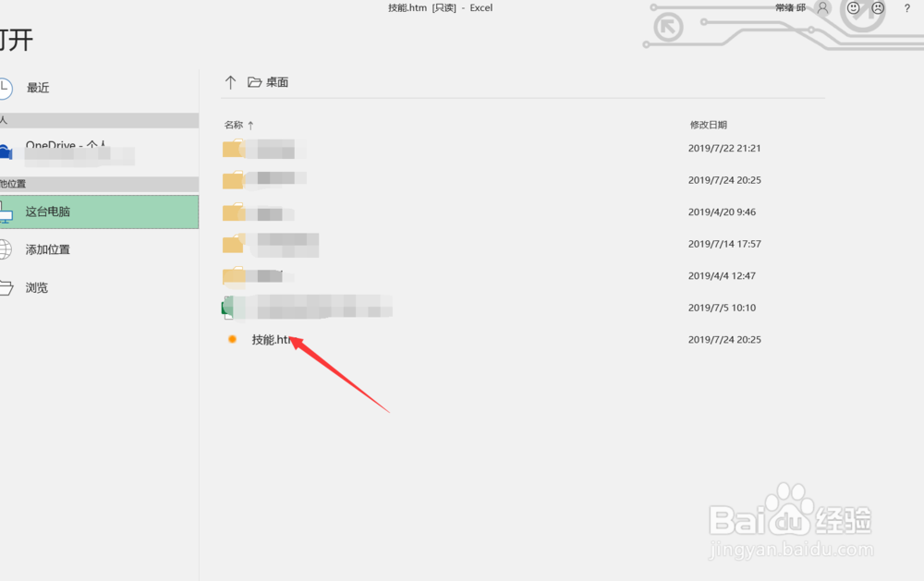Screen dimensions: 924x581
Task: Open Help via the question mark icon
Action: point(907,8)
